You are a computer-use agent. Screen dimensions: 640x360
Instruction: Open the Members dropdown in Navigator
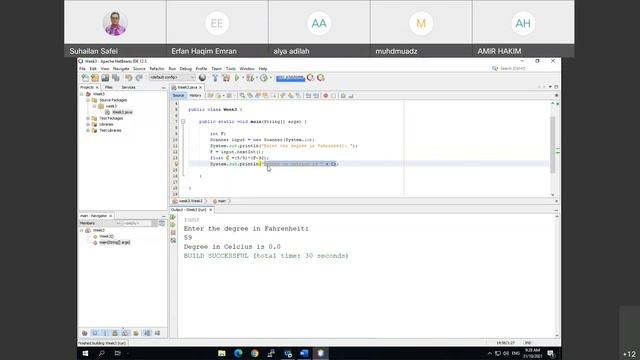coord(100,223)
